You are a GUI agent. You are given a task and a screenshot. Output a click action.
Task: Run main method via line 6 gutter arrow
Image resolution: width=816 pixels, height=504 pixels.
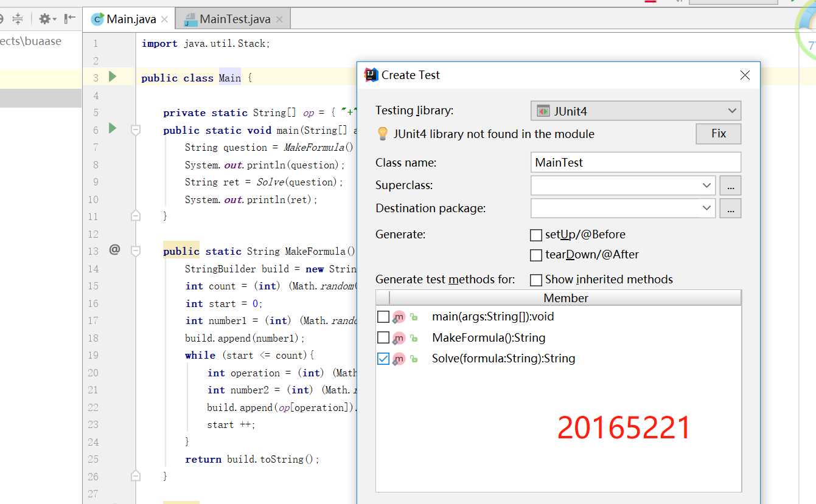click(113, 128)
